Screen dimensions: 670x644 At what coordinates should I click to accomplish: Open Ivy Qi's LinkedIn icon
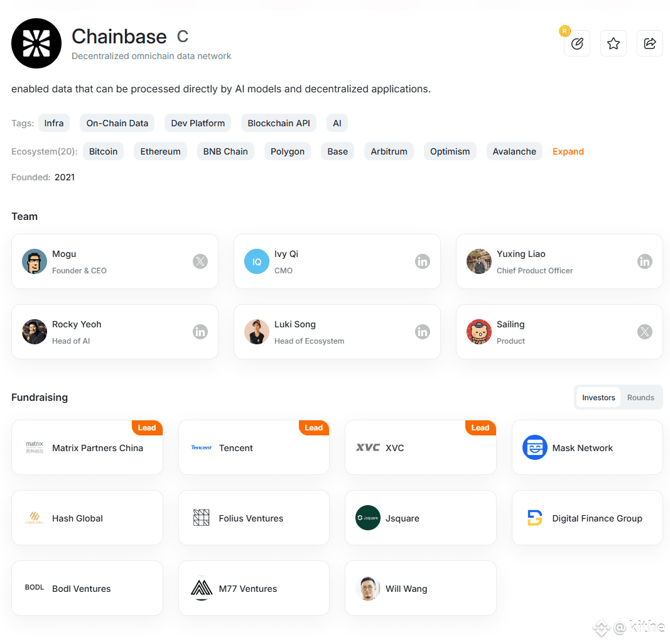[x=422, y=261]
